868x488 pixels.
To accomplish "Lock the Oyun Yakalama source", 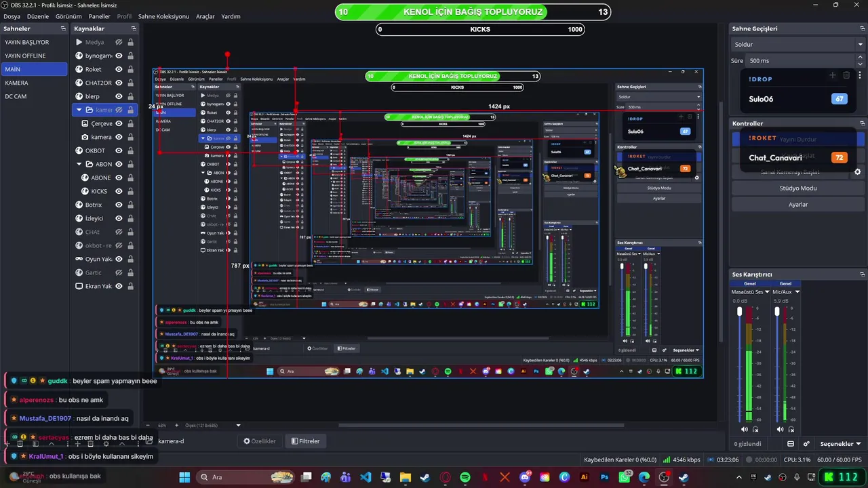I will coord(130,259).
